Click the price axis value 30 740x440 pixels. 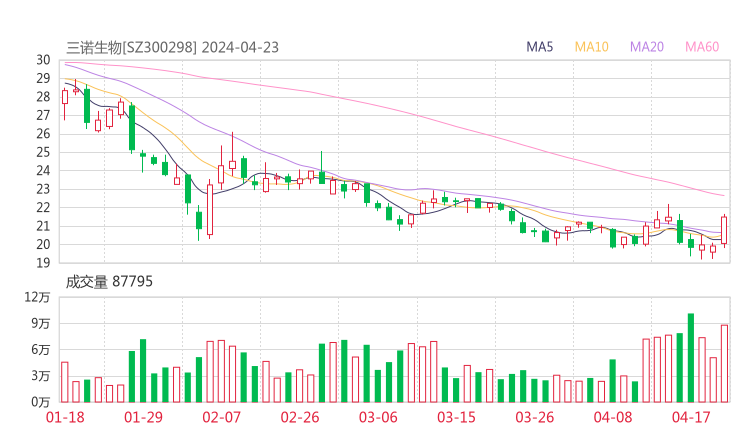pos(43,60)
